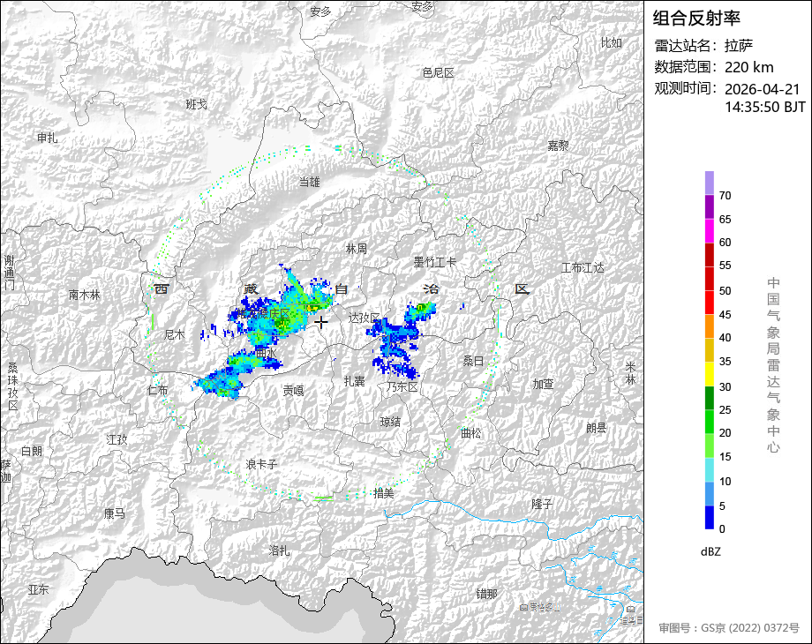Click the map label 朗县
The width and height of the screenshot is (812, 644).
click(x=596, y=428)
